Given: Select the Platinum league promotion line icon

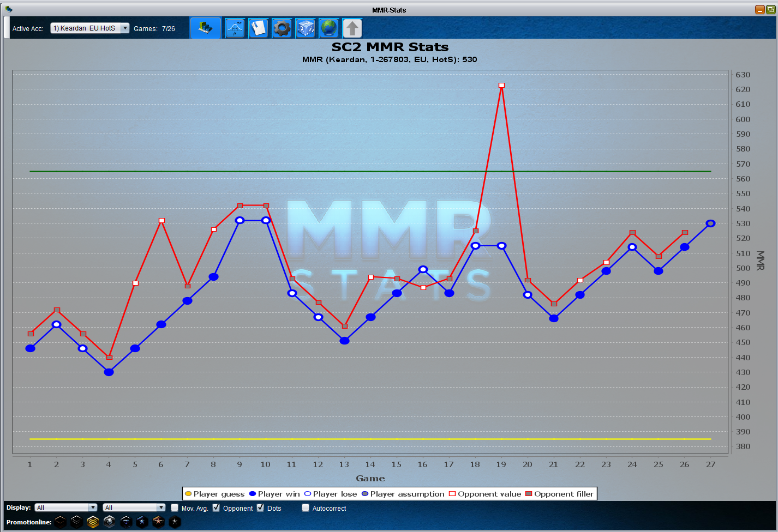Looking at the screenshot, I should click(x=110, y=522).
